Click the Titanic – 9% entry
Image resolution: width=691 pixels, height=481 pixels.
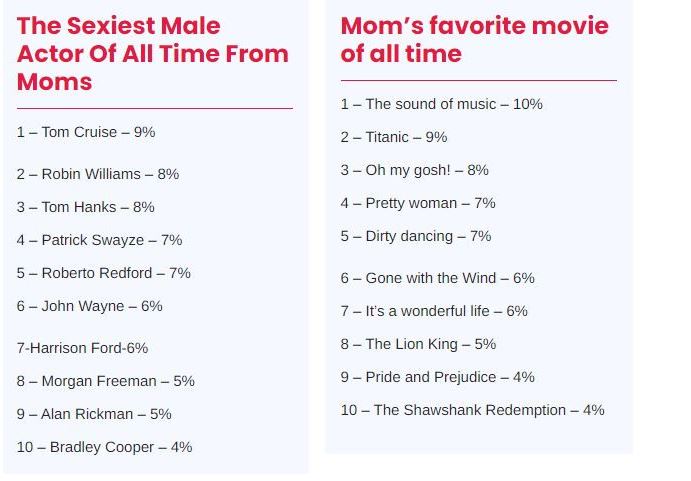pos(394,137)
